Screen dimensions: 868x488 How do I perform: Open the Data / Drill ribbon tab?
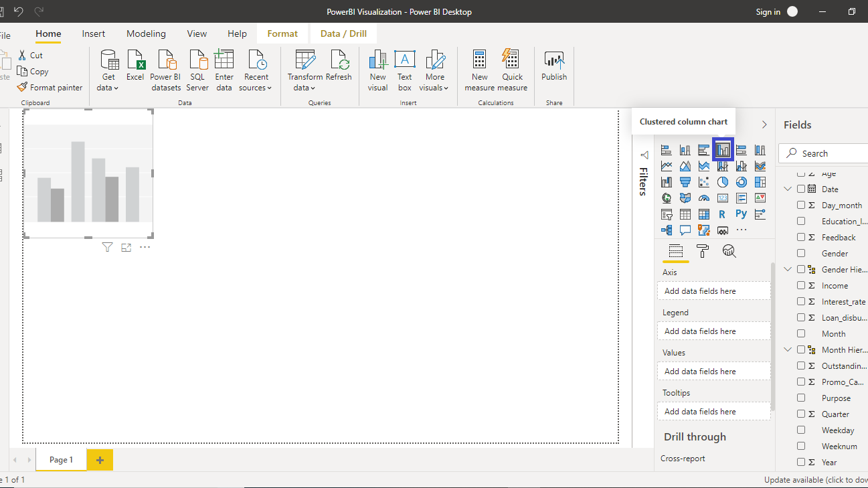pyautogui.click(x=343, y=33)
